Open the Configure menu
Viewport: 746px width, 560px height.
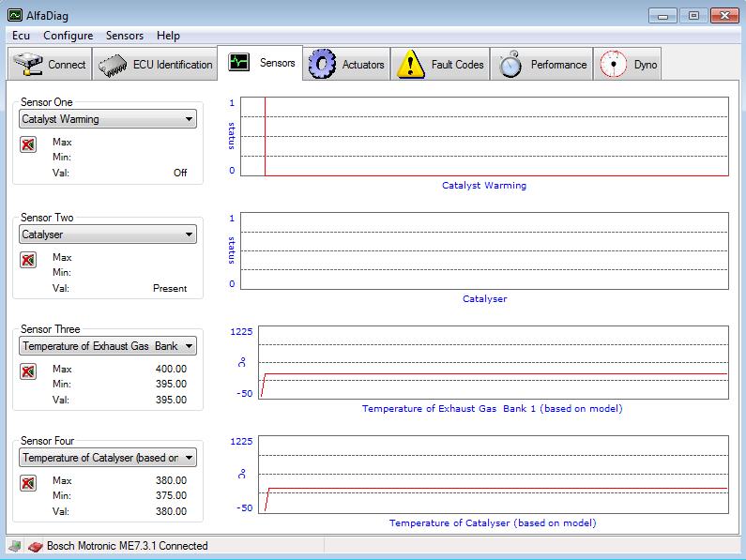(x=68, y=36)
